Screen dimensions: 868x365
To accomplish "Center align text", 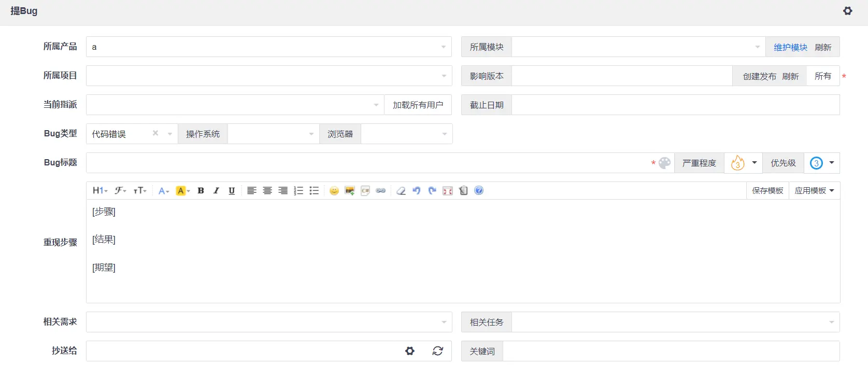I will pyautogui.click(x=267, y=191).
